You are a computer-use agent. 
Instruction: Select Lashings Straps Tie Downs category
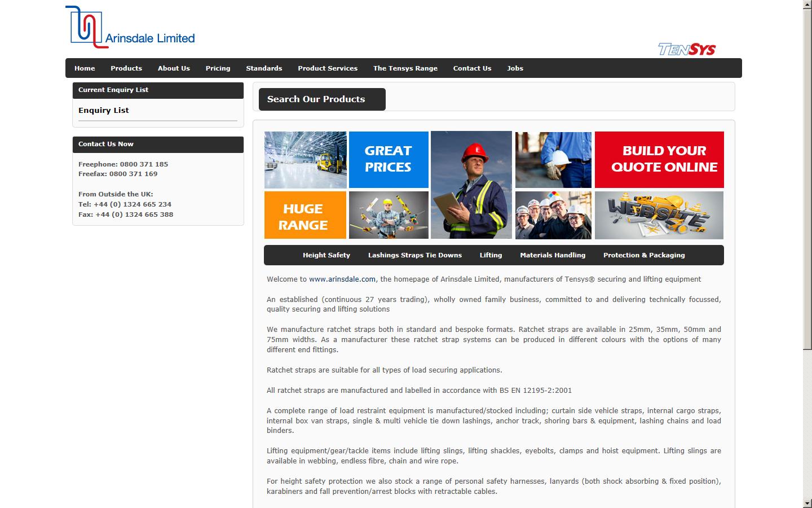[x=414, y=255]
